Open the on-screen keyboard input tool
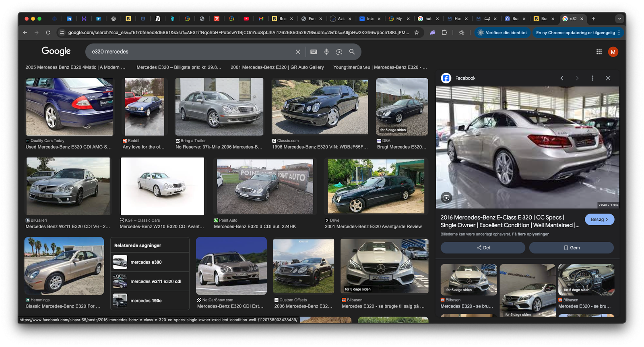 pyautogui.click(x=314, y=52)
